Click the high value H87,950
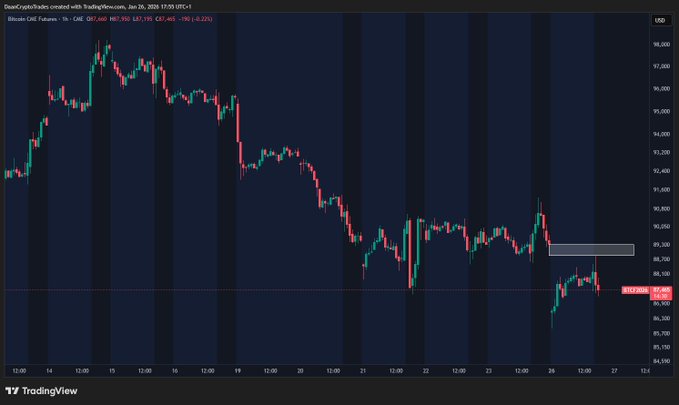Viewport: 679px width, 405px height. 120,19
